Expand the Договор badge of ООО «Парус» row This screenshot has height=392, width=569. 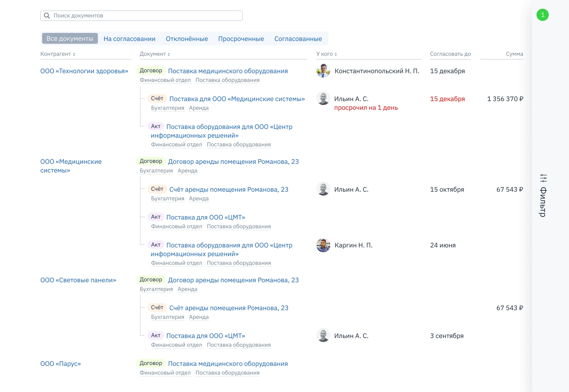151,363
